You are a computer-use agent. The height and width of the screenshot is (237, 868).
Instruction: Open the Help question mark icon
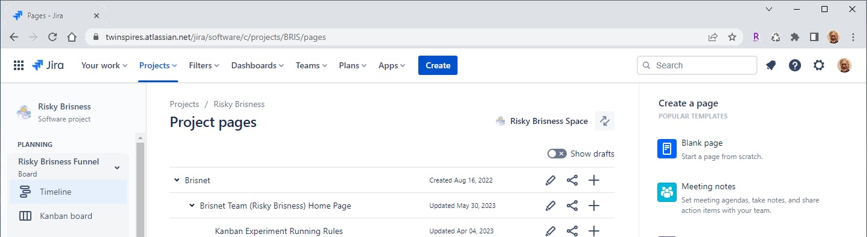click(x=795, y=65)
